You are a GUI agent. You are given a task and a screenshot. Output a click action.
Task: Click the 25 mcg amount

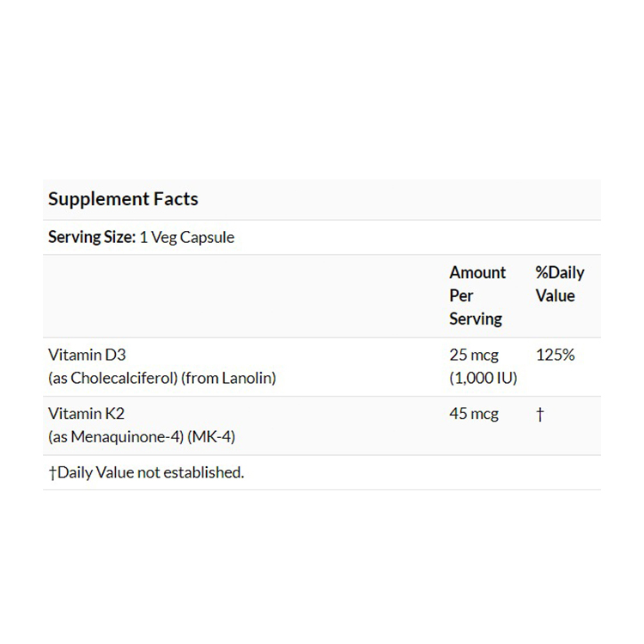pos(474,355)
